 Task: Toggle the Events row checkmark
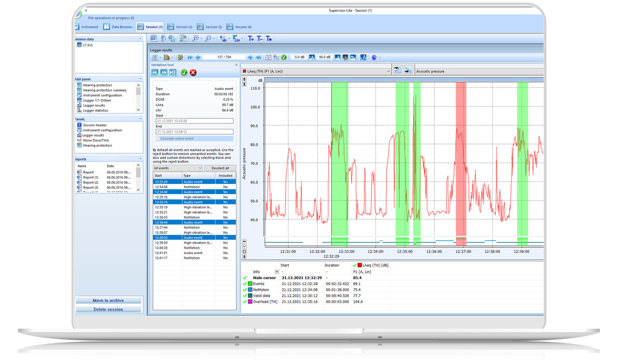245,283
